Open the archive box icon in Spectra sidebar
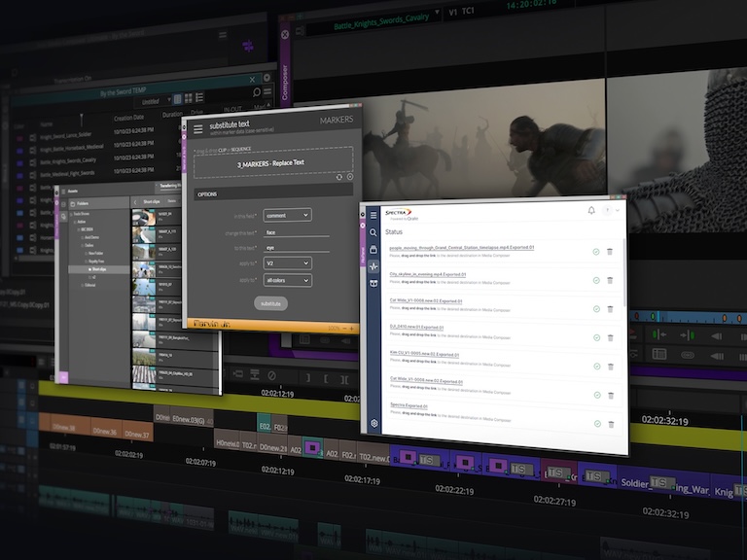This screenshot has height=560, width=747. (x=373, y=250)
